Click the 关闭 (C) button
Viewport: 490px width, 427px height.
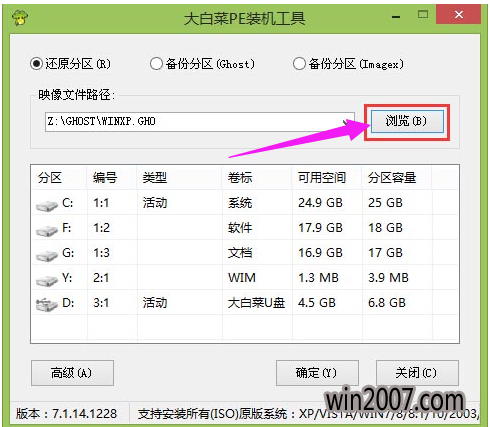pyautogui.click(x=417, y=373)
